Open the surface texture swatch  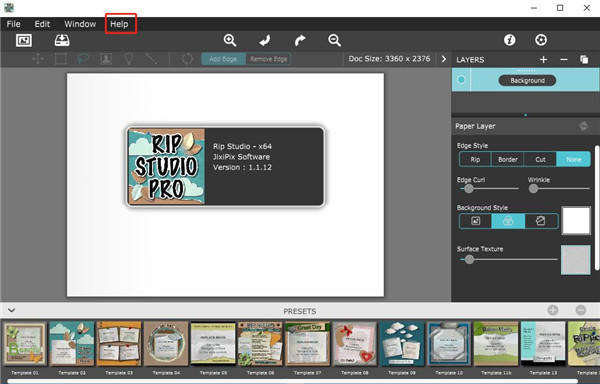576,260
